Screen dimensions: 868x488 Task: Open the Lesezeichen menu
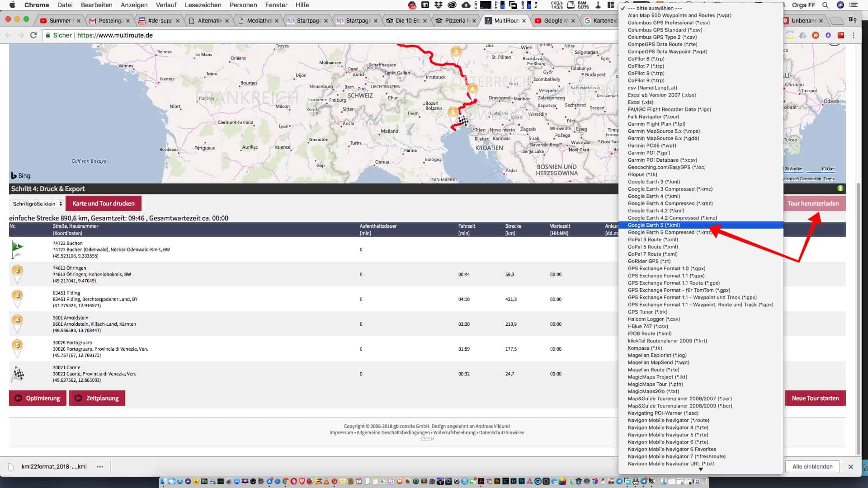pos(203,5)
